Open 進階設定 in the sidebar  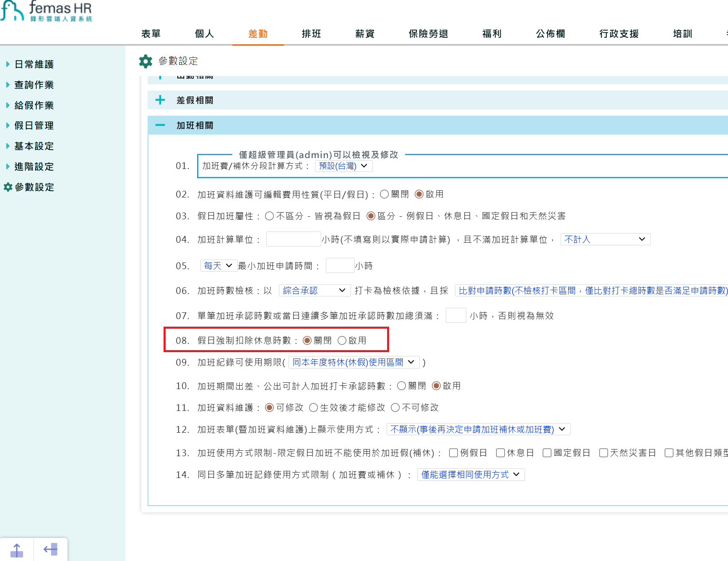click(x=34, y=166)
